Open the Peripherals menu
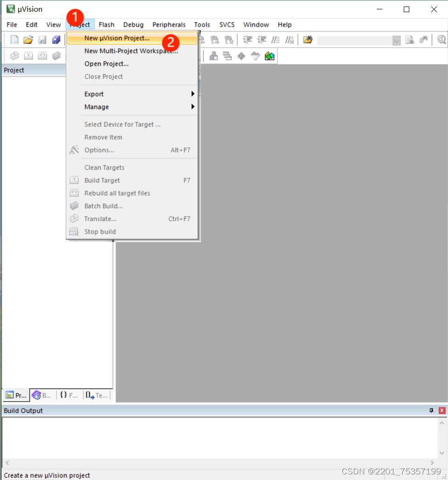The height and width of the screenshot is (480, 448). click(x=169, y=24)
